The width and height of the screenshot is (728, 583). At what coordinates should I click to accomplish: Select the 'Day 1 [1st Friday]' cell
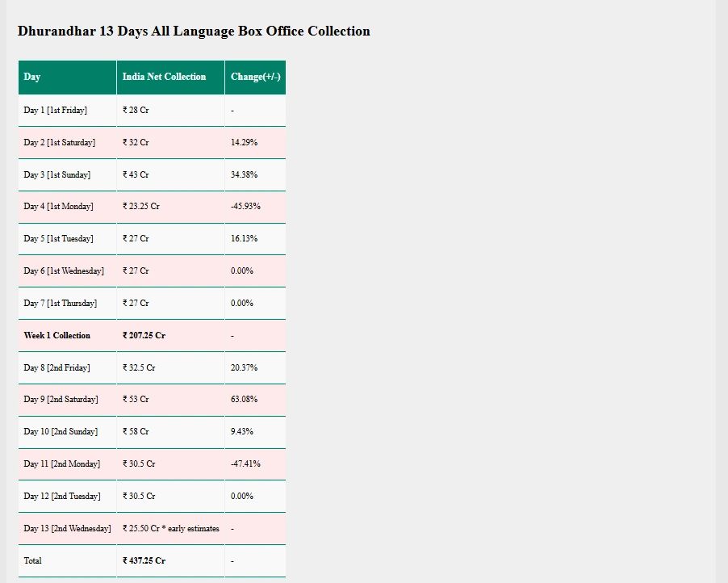click(x=55, y=110)
